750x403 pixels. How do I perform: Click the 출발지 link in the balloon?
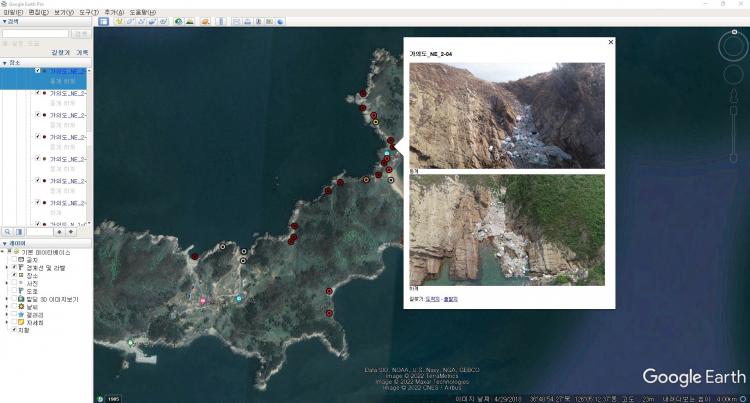451,299
